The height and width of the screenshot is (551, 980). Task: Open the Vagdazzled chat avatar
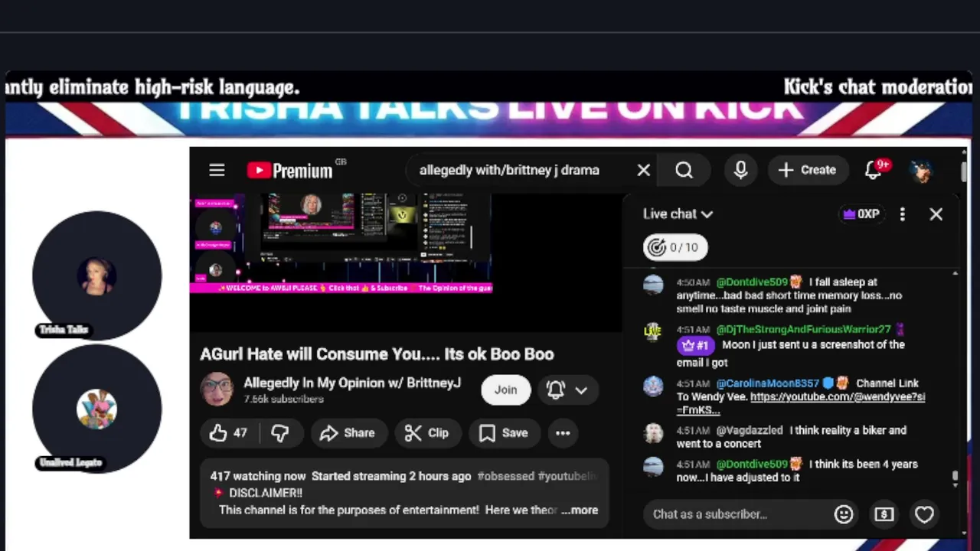[x=653, y=432]
